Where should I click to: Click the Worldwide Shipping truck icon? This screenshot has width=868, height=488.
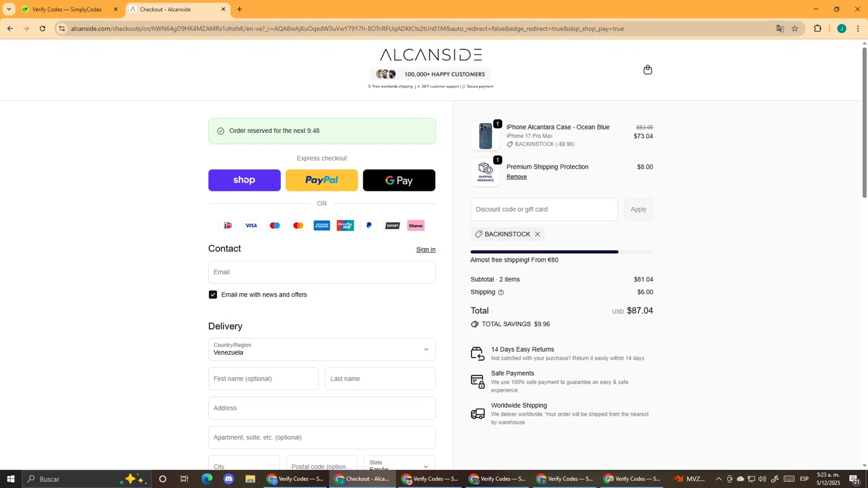[x=477, y=413]
